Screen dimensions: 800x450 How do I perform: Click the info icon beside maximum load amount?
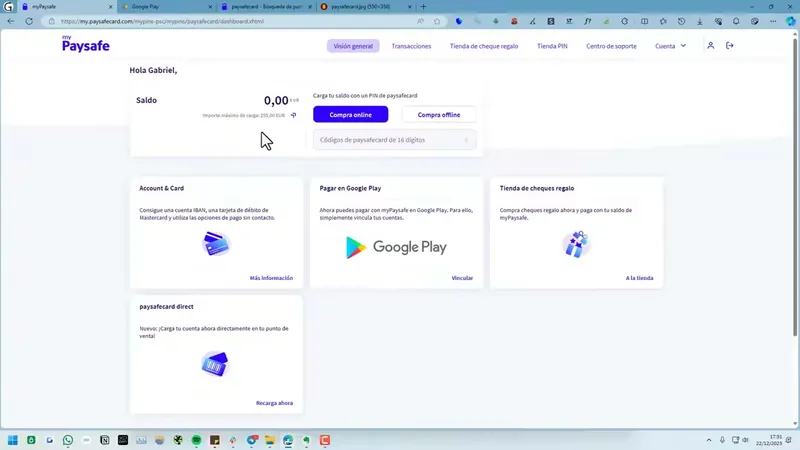[x=293, y=115]
